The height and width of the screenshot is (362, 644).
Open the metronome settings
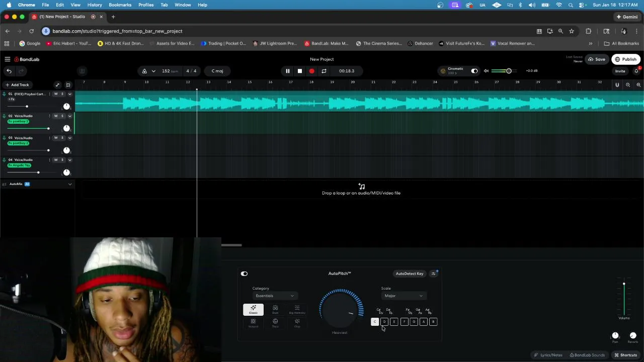point(144,71)
